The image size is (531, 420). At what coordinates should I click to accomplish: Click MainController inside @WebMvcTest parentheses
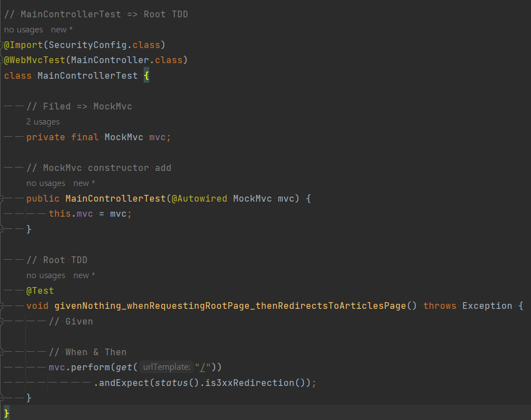click(x=110, y=60)
